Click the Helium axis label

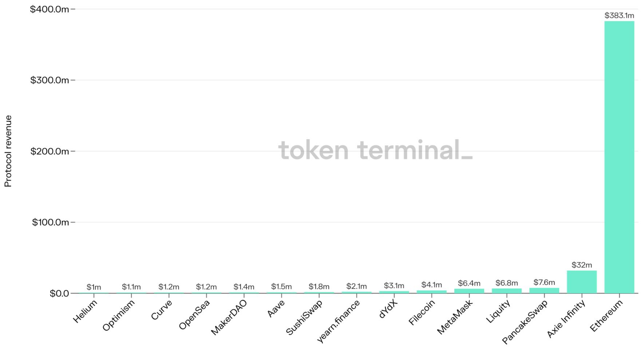tap(85, 312)
